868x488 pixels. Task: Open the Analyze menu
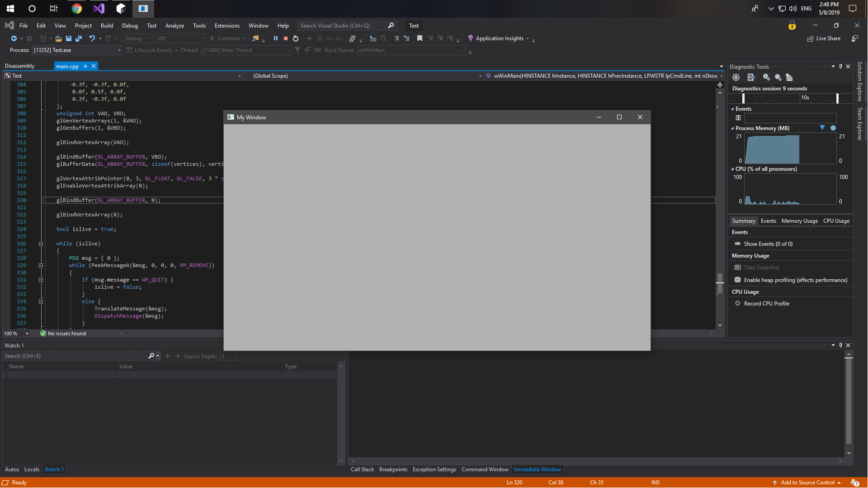click(x=175, y=26)
